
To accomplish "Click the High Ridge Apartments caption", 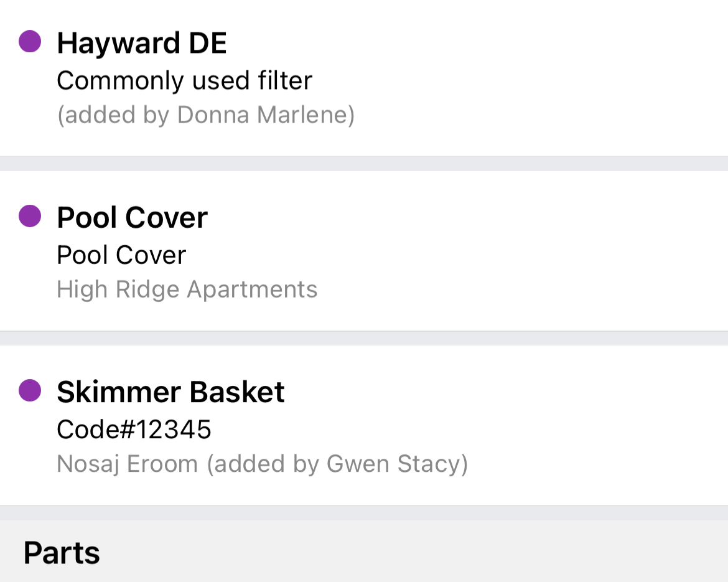I will click(x=187, y=289).
